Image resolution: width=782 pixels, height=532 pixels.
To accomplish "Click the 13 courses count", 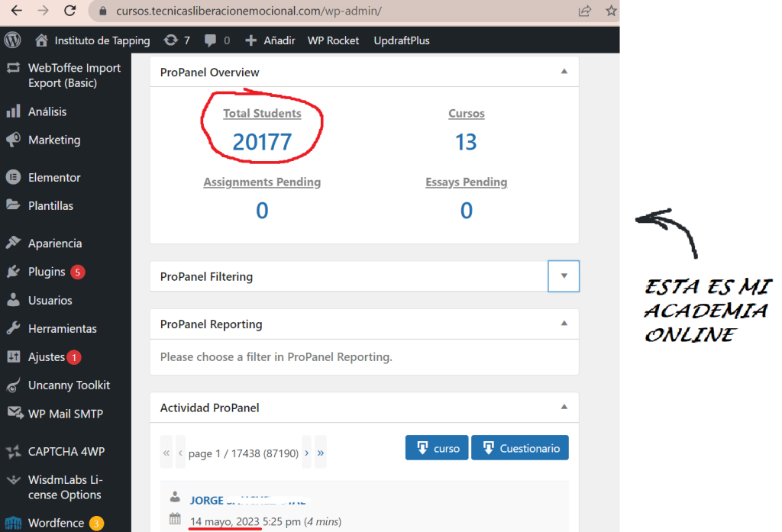I will 466,142.
